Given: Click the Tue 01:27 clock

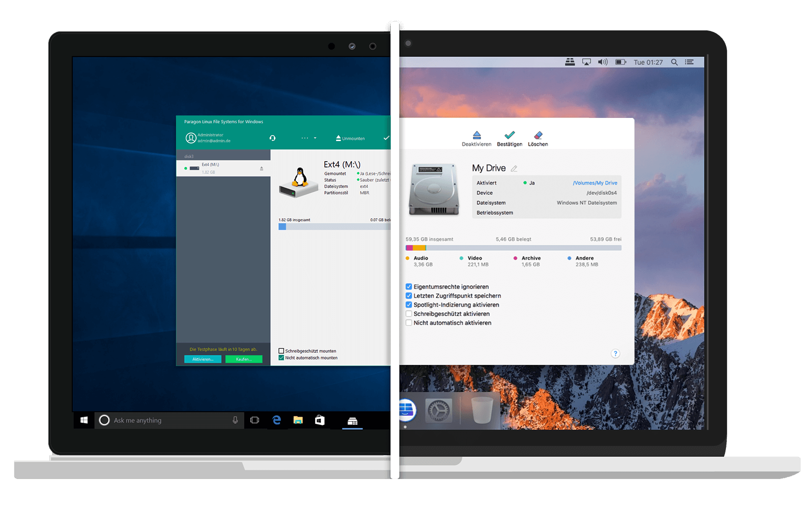Looking at the screenshot, I should tap(648, 62).
